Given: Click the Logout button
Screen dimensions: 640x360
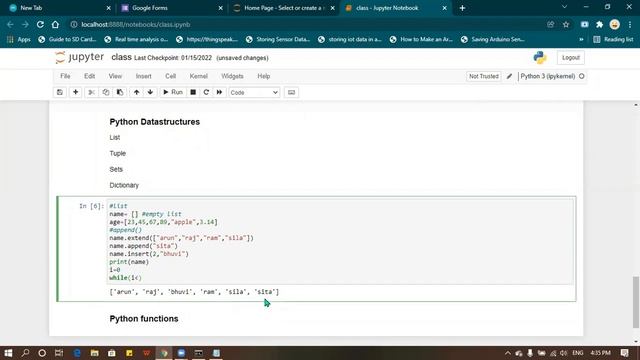Looking at the screenshot, I should coord(571,58).
